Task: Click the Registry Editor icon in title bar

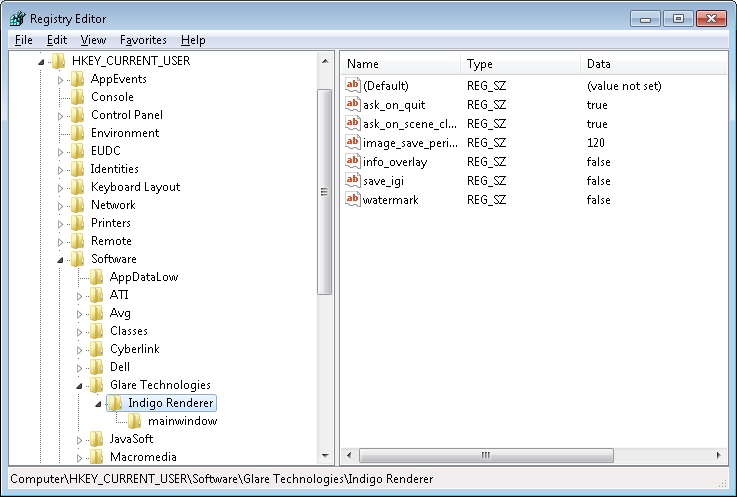Action: (17, 19)
